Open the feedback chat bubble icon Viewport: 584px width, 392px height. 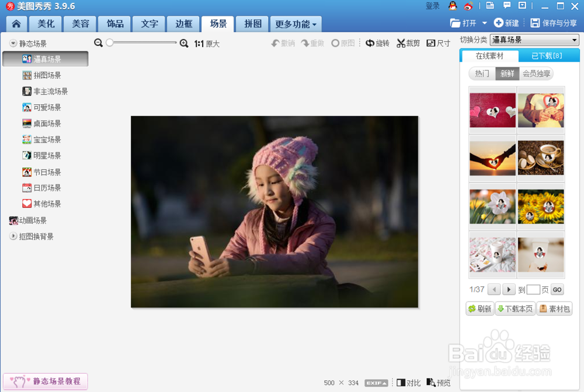pos(507,5)
